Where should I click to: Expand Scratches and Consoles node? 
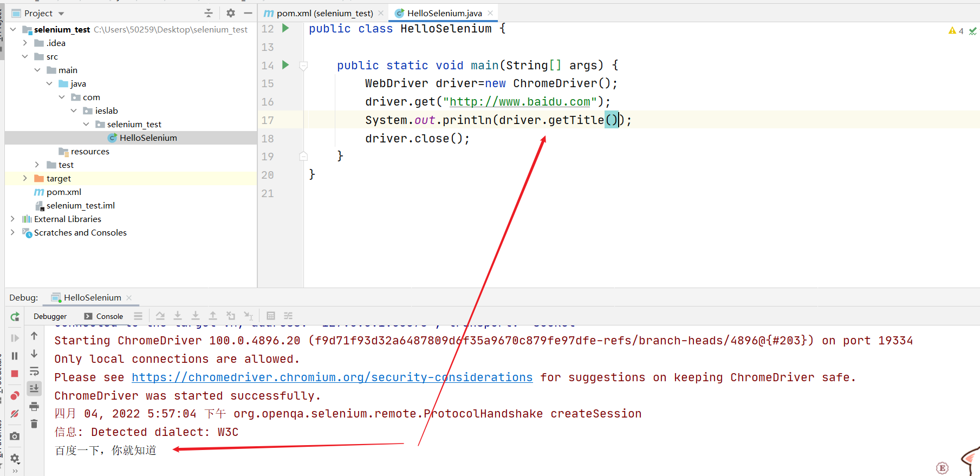tap(13, 232)
